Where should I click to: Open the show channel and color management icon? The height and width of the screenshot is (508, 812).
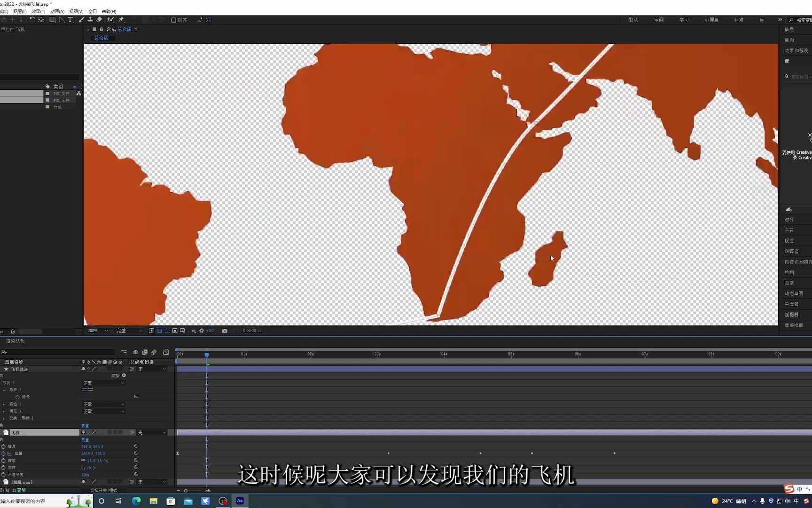tap(194, 331)
